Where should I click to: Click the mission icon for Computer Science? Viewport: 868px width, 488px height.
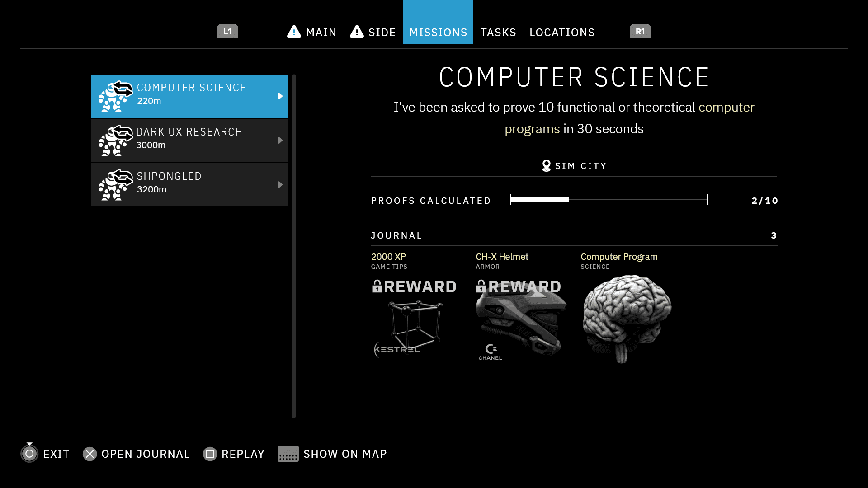pyautogui.click(x=116, y=96)
